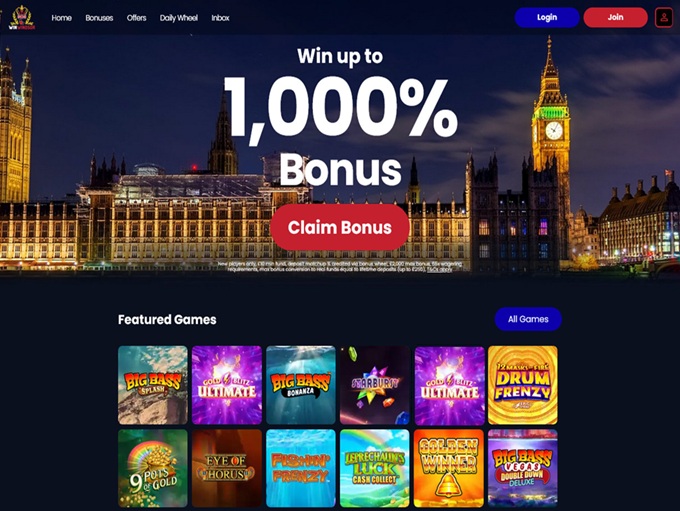Open the Big Bass Bonanza game
This screenshot has height=511, width=680.
(x=301, y=385)
